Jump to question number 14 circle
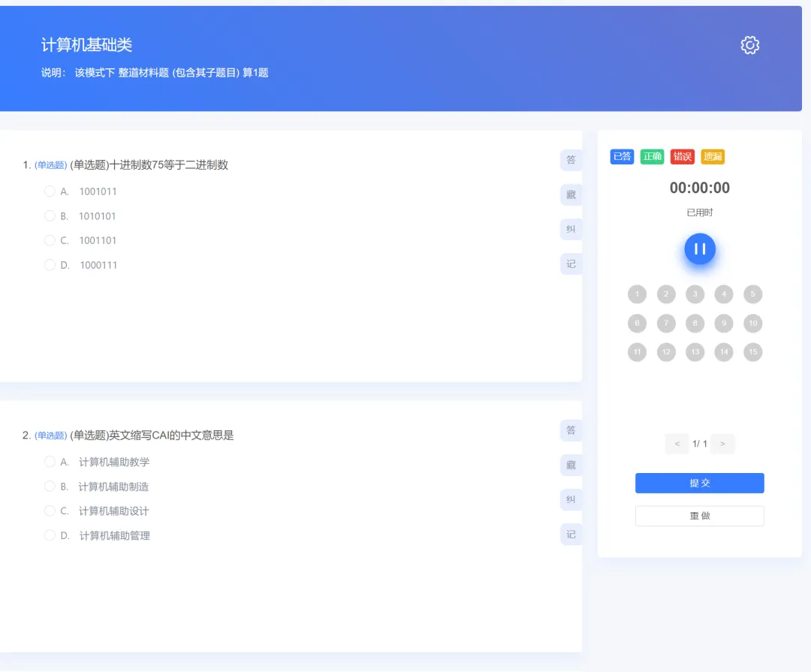Image resolution: width=811 pixels, height=672 pixels. click(x=724, y=352)
